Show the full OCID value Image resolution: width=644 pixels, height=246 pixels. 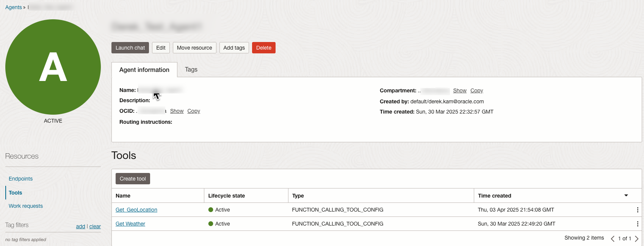coord(177,111)
